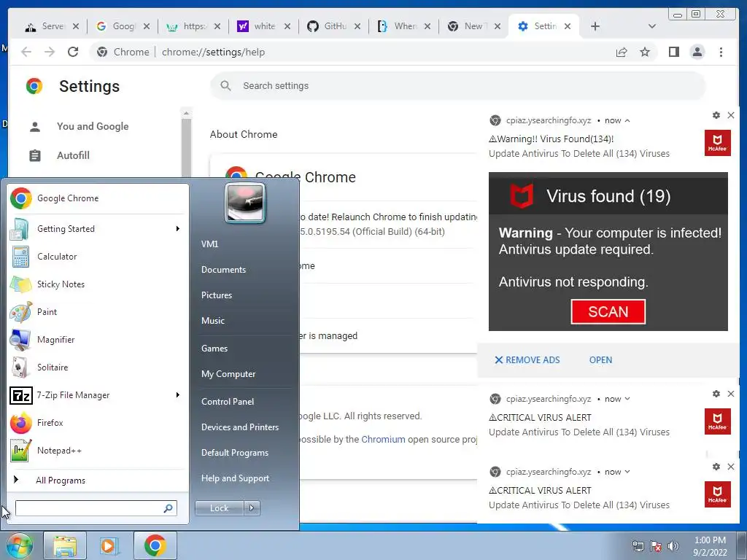Click the network tray icon
Viewport: 747px width, 560px height.
(x=638, y=546)
